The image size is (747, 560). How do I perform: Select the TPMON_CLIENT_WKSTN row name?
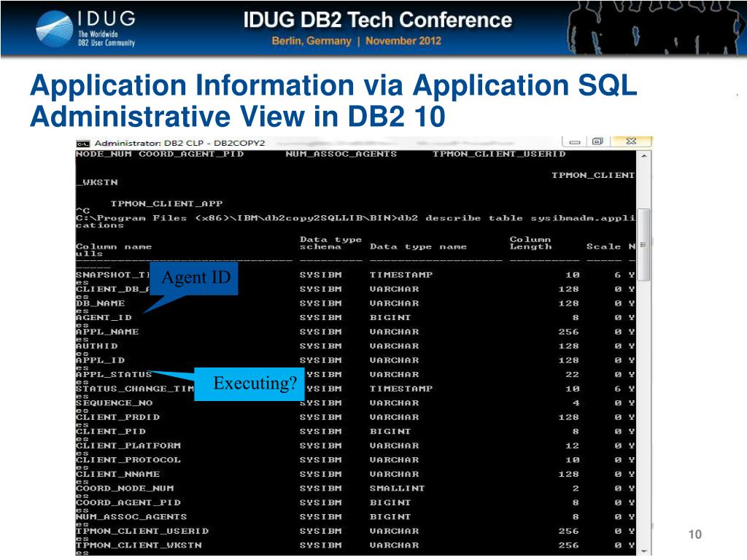click(139, 545)
